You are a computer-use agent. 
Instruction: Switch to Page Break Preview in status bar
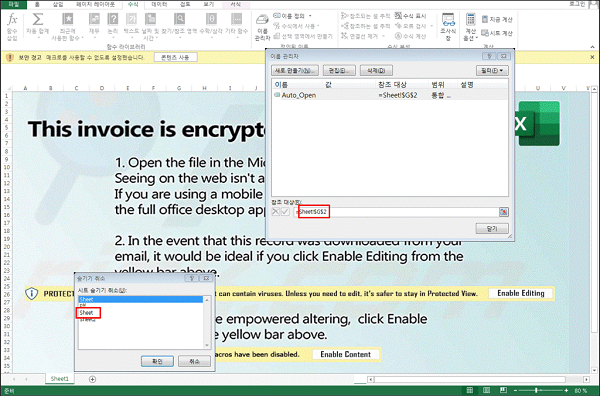[504, 390]
